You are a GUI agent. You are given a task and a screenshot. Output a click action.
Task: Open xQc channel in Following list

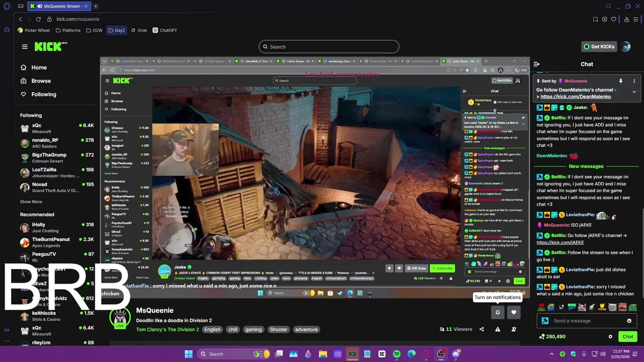[57, 128]
